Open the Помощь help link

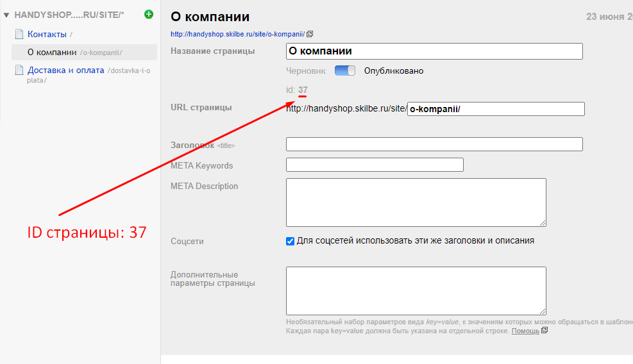(x=525, y=331)
